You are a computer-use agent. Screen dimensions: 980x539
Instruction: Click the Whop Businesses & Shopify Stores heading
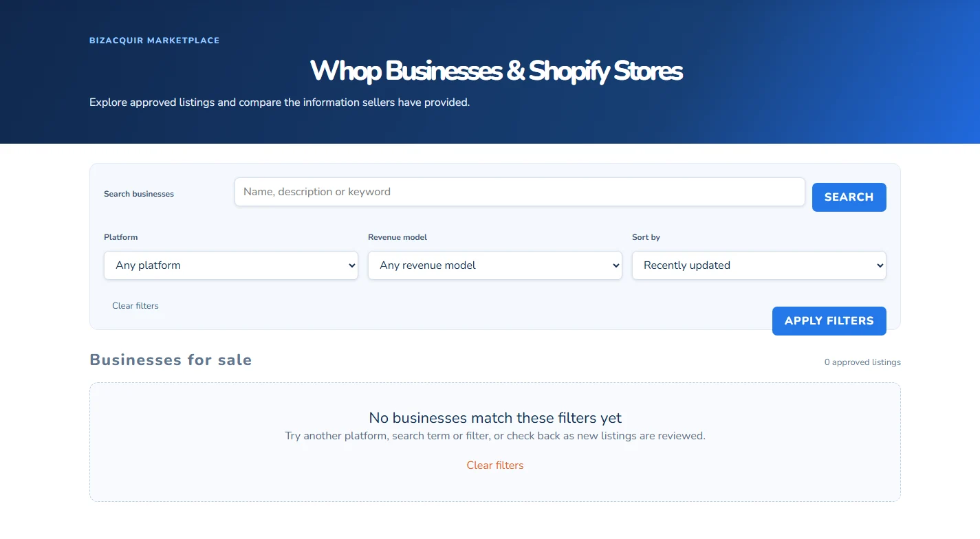496,71
